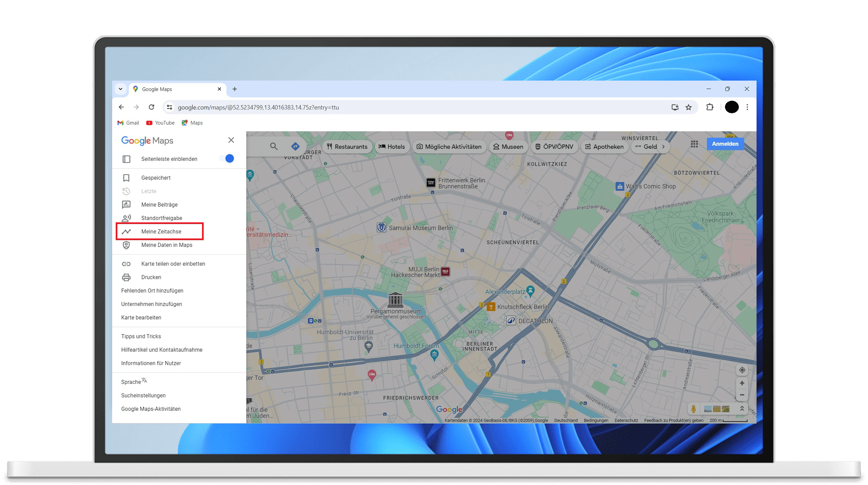Click the my location target button

742,370
